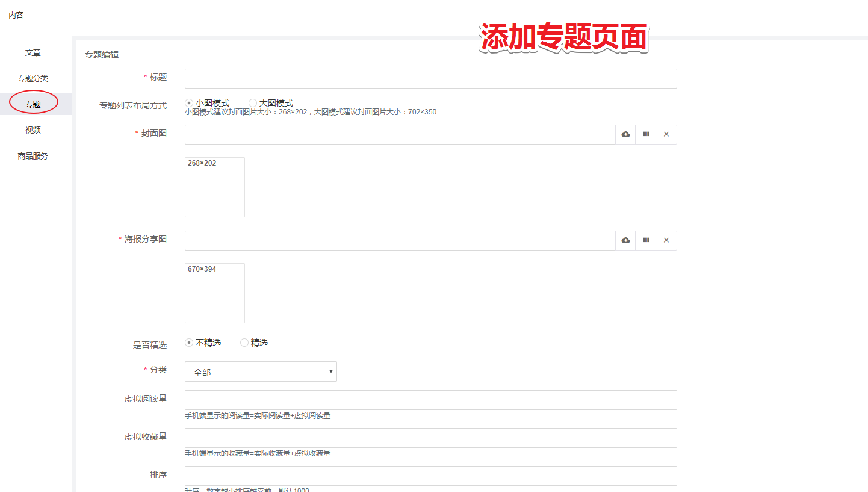
Task: Click the 专题列表布局方式 label
Action: pyautogui.click(x=133, y=105)
